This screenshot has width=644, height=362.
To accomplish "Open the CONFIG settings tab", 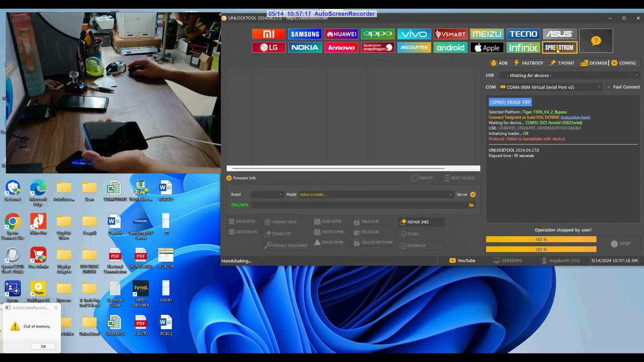I will [623, 63].
